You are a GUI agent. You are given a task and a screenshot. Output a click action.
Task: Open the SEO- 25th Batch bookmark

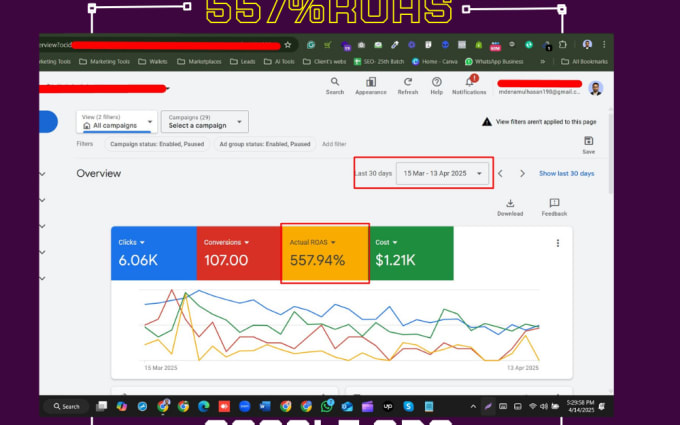[x=379, y=62]
